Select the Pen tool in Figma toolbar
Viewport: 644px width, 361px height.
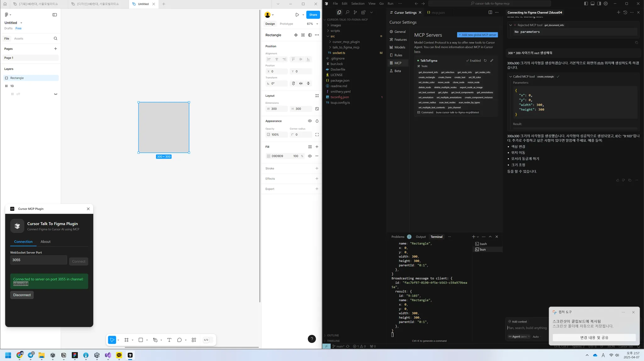point(155,340)
